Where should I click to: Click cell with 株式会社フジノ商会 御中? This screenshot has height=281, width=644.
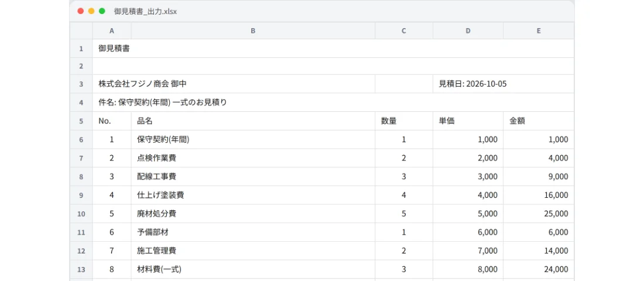point(234,84)
